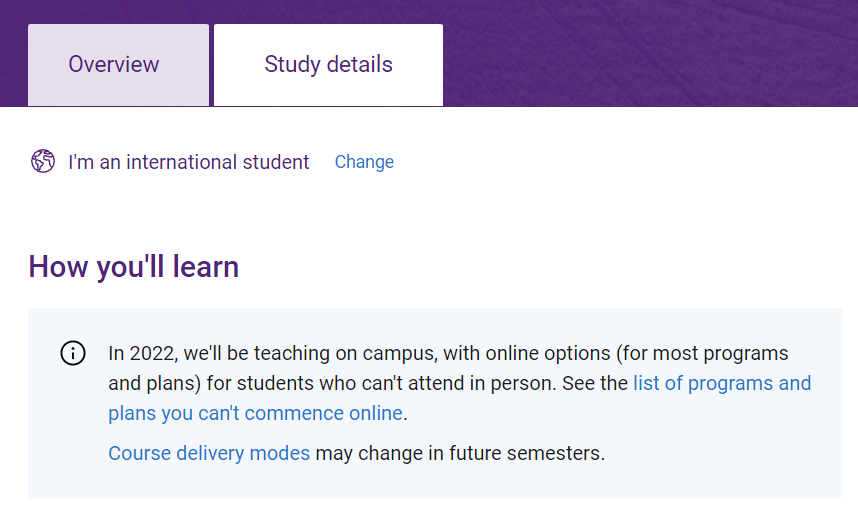Select the 'I'm an international student' label
Viewport: 858px width, 515px height.
click(x=189, y=162)
